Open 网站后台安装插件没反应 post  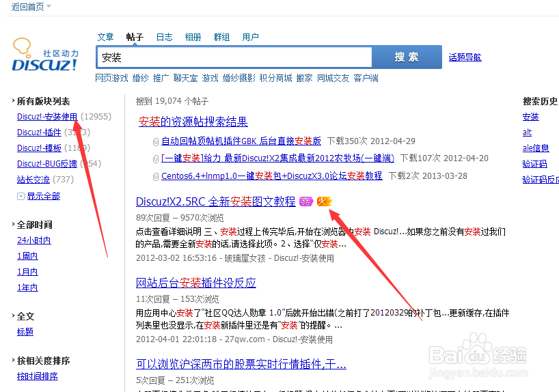(195, 283)
